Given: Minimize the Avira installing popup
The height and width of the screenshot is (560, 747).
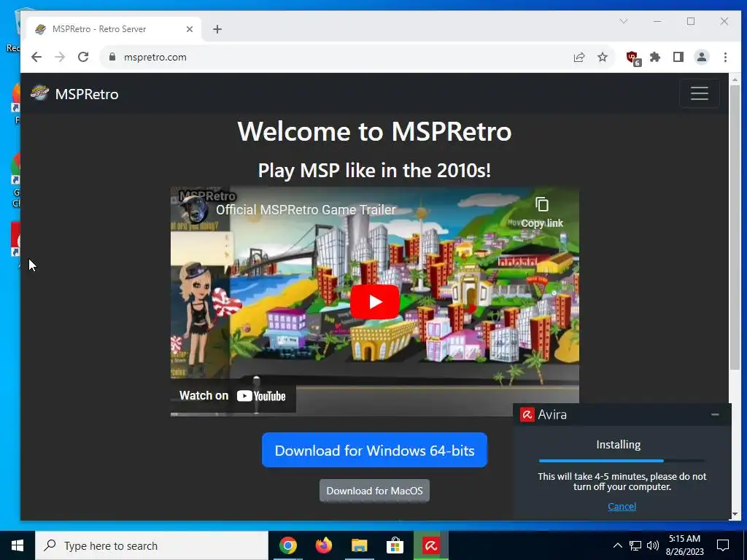Looking at the screenshot, I should 715,415.
